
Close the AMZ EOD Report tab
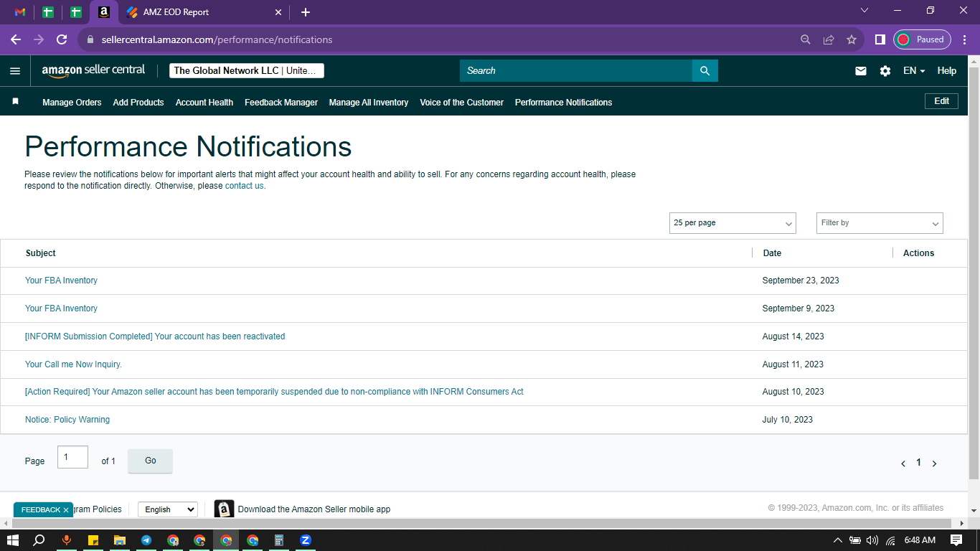278,12
